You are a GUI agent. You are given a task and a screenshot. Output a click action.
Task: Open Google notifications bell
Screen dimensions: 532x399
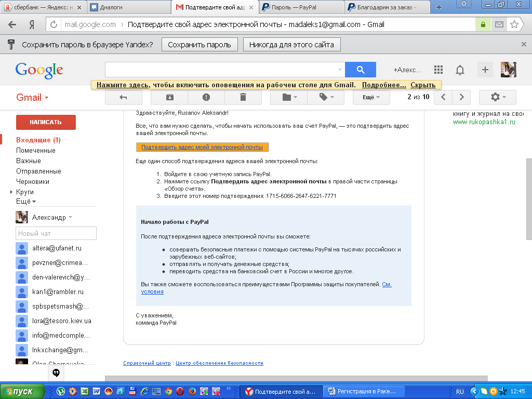460,70
